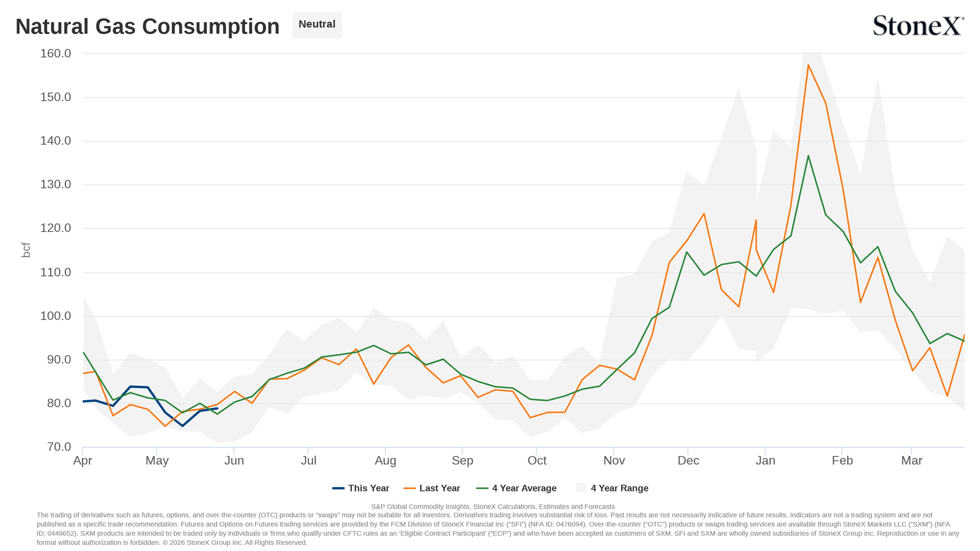The image size is (980, 551).
Task: Click the green 4 Year Average swatch
Action: tap(482, 488)
